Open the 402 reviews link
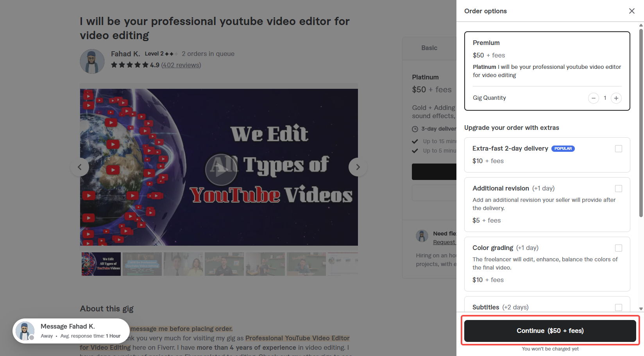Image resolution: width=644 pixels, height=356 pixels. pyautogui.click(x=181, y=65)
